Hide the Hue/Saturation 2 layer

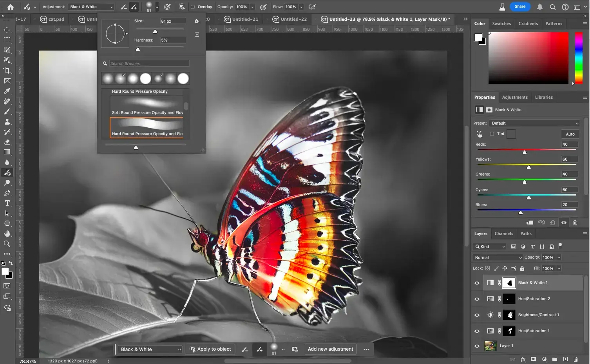pos(477,299)
